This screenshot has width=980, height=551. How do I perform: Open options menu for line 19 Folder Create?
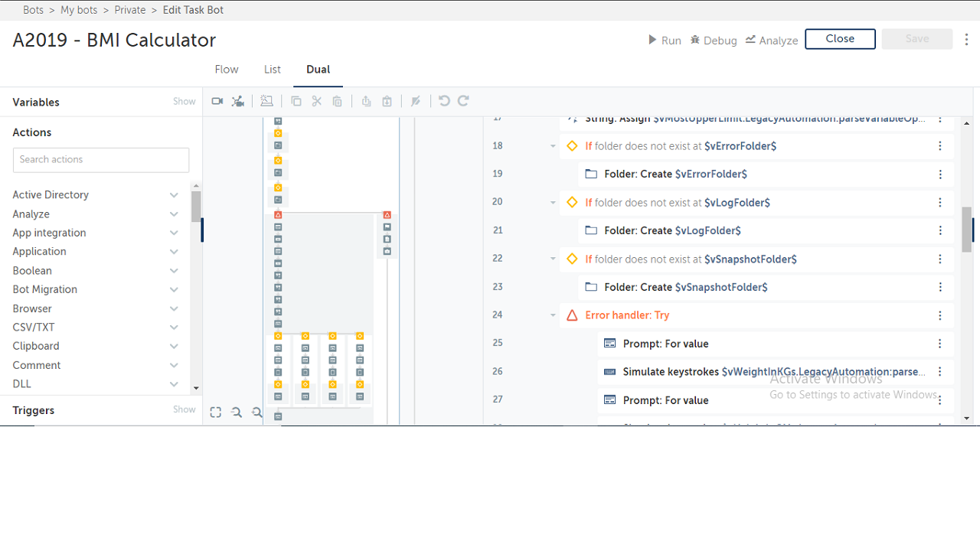[940, 174]
